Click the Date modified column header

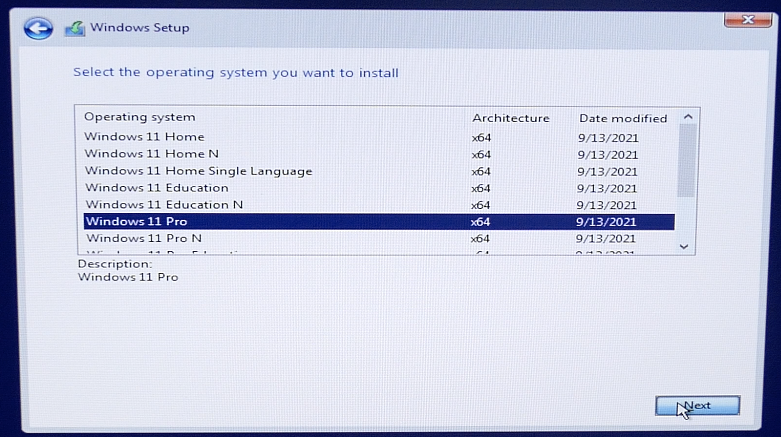[623, 119]
